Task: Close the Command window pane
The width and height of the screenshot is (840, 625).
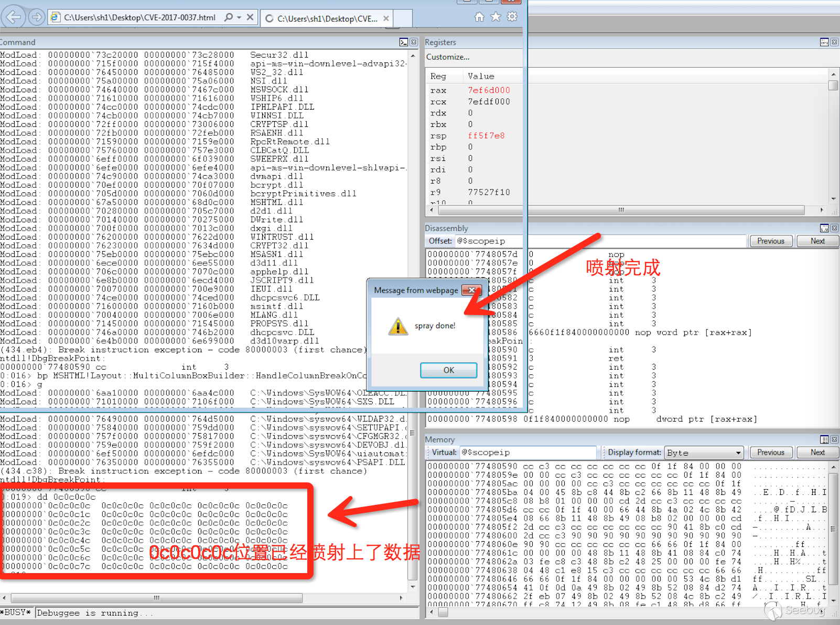Action: click(x=414, y=42)
